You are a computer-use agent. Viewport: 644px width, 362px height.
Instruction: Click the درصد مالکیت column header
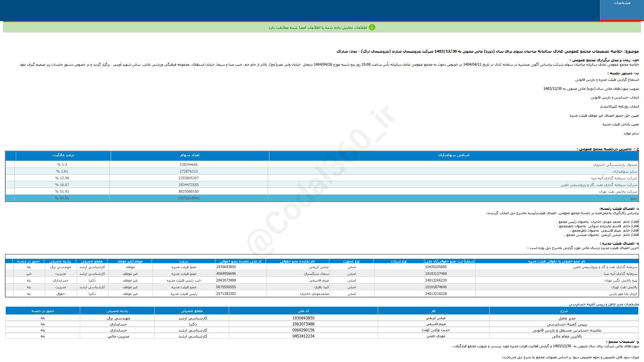63,155
